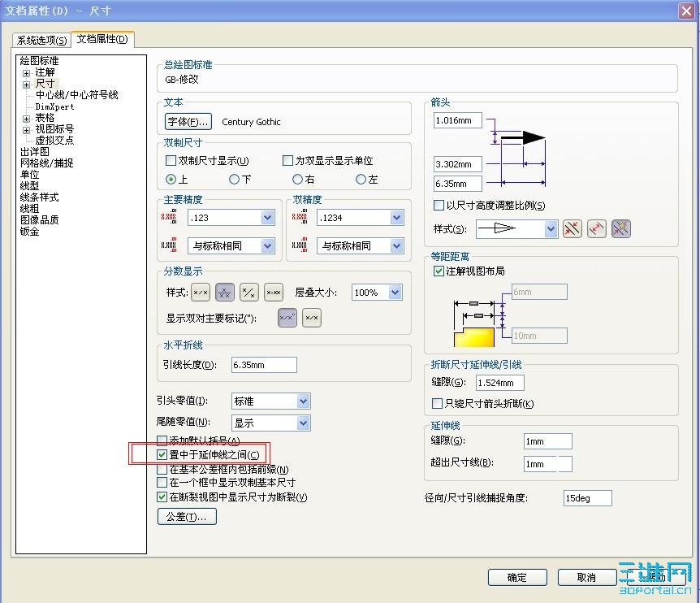The height and width of the screenshot is (603, 700).
Task: Open primary tolerance 与标称相同 dropdown
Action: [267, 246]
